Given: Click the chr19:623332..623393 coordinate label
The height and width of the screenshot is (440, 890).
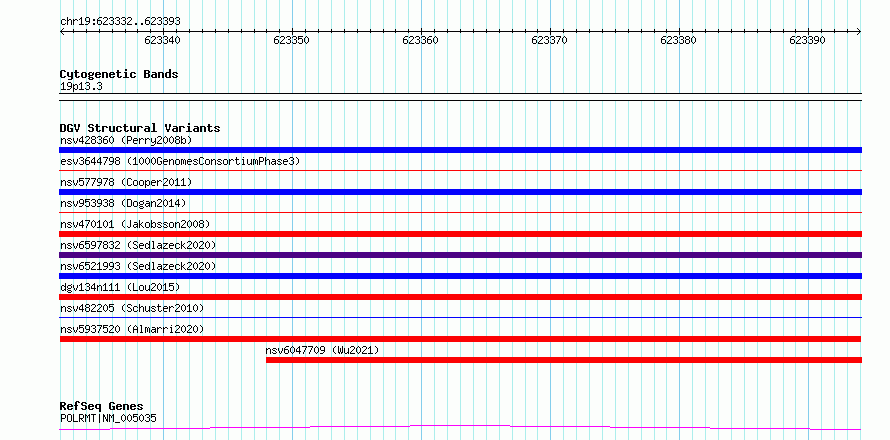Looking at the screenshot, I should coord(120,22).
